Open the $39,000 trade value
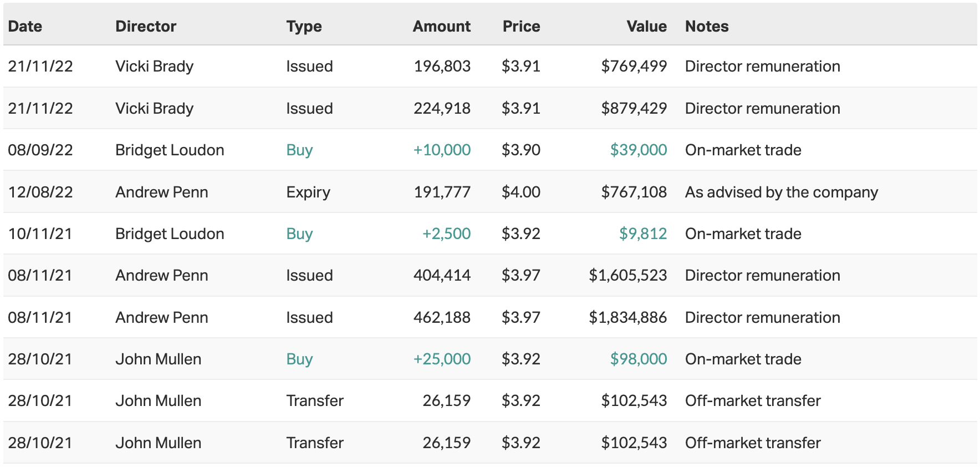 [638, 150]
